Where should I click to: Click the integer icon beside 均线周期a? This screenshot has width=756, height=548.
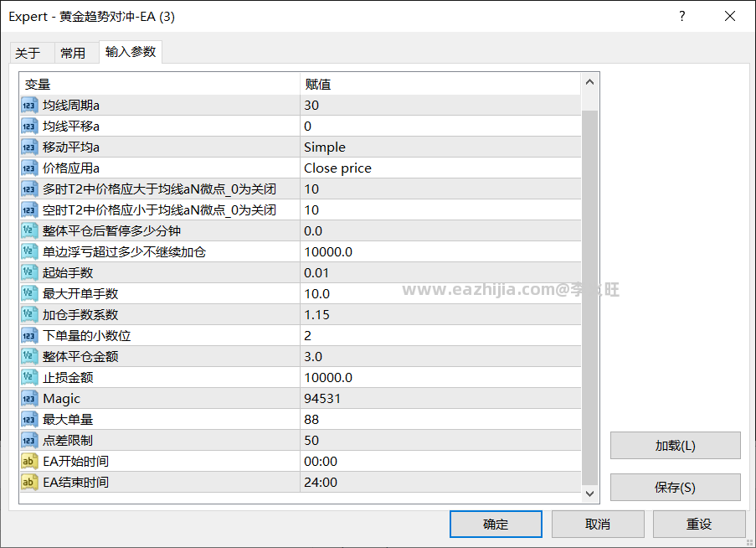pyautogui.click(x=29, y=106)
